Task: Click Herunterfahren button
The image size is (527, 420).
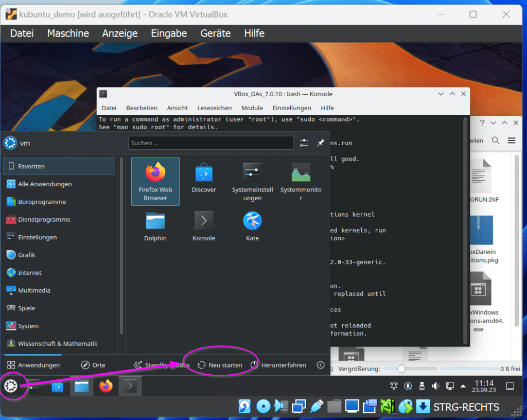Action: click(x=278, y=365)
